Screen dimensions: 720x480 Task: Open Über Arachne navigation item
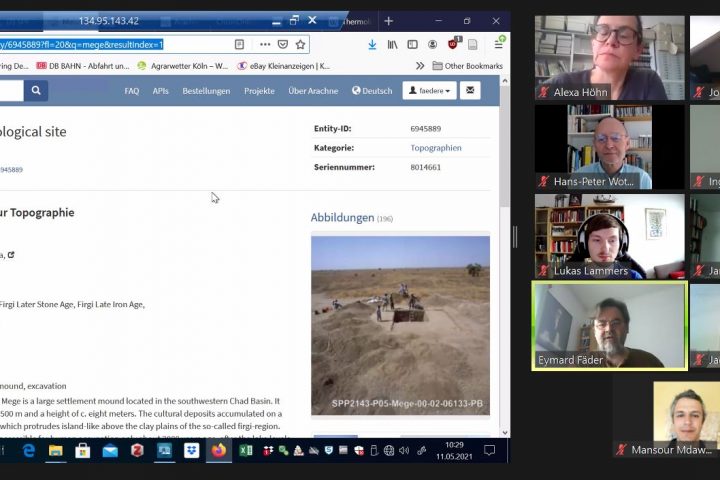click(313, 91)
